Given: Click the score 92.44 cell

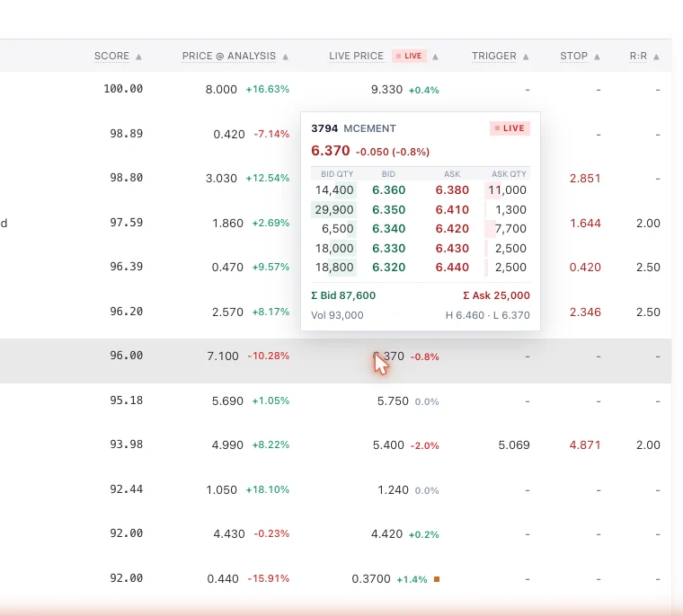Looking at the screenshot, I should pos(127,489).
